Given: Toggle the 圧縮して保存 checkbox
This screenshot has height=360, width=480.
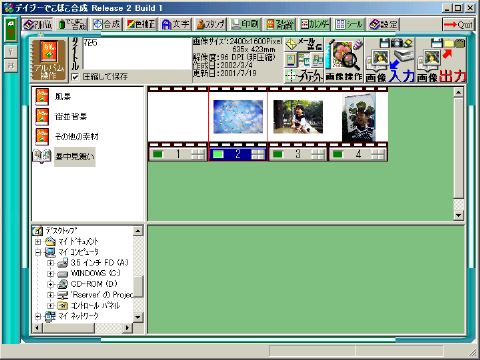Looking at the screenshot, I should 75,77.
